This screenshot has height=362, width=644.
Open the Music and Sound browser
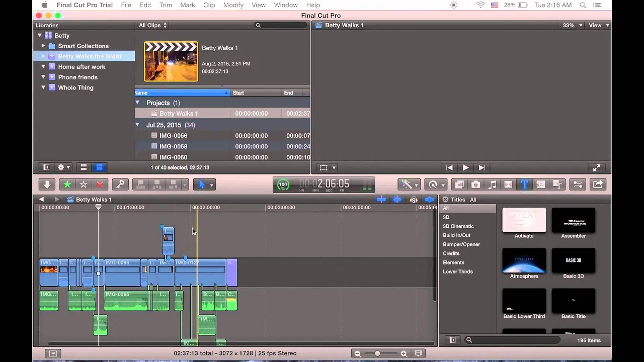(x=492, y=185)
